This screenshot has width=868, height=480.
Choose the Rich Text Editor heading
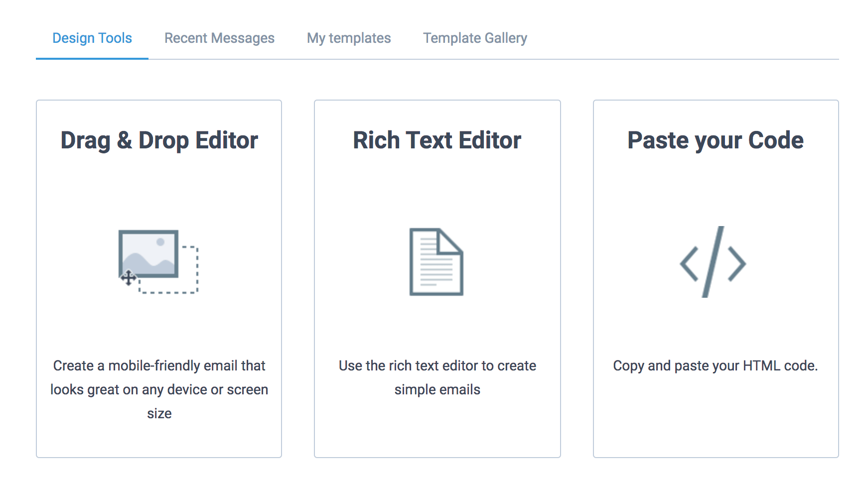(437, 140)
